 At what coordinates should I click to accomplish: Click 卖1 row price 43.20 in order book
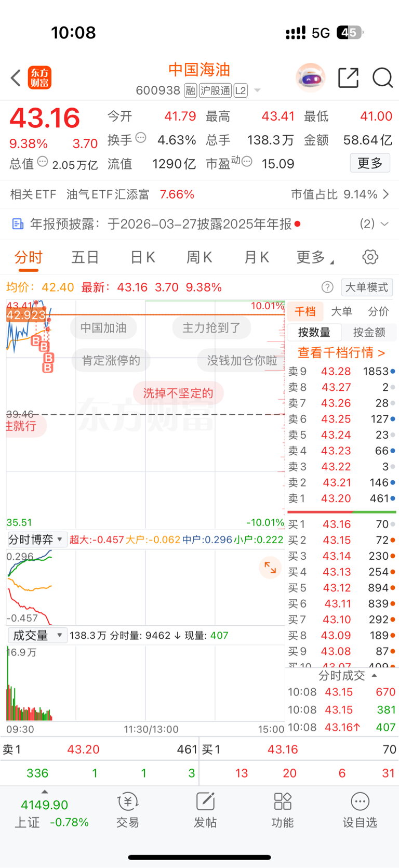click(336, 498)
